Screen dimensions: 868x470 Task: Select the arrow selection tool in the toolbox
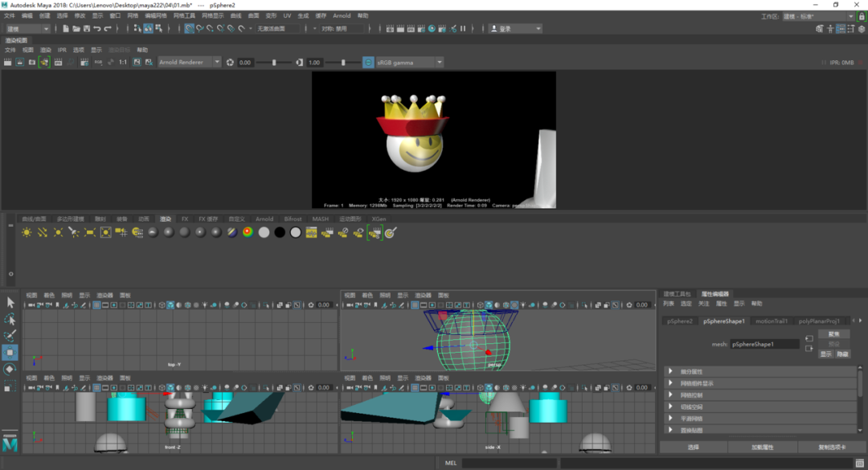(10, 302)
